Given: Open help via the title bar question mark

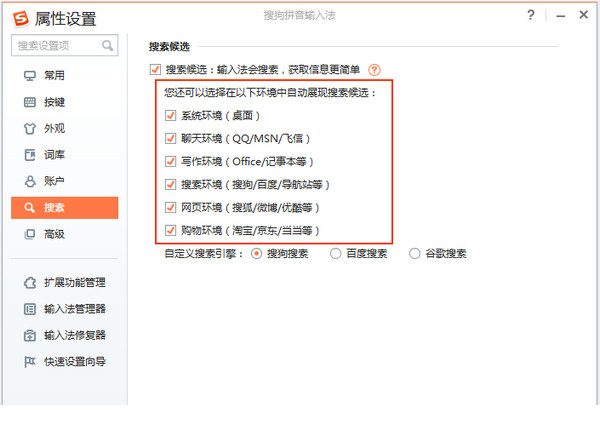Looking at the screenshot, I should coord(531,15).
